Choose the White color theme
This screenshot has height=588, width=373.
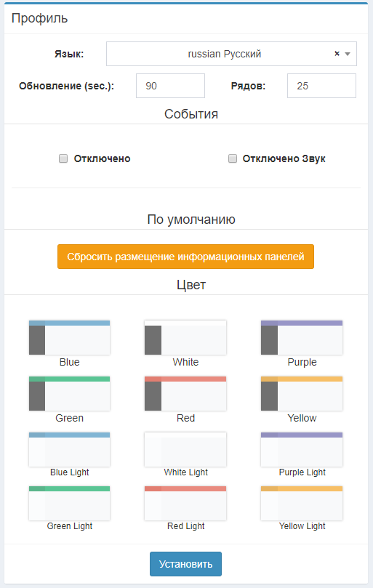tap(185, 337)
